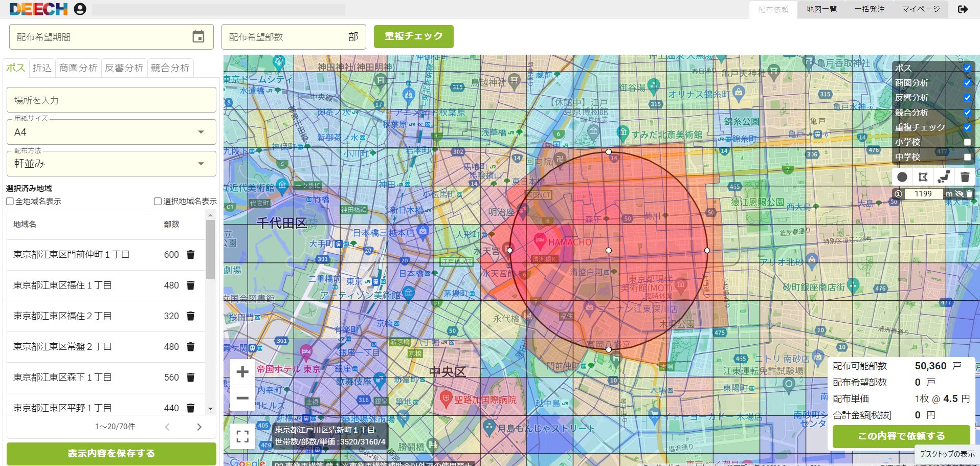The image size is (980, 466).
Task: Click the map zoom in plus
Action: tap(242, 372)
